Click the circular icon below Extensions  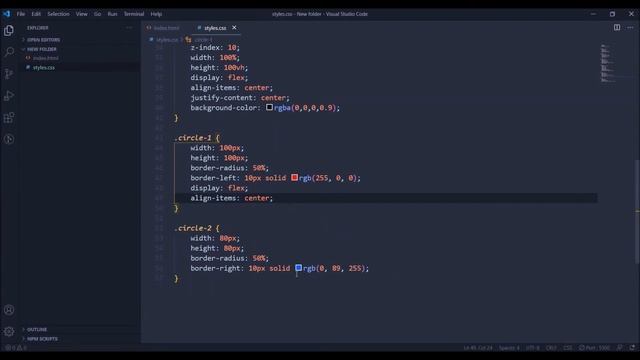(x=9, y=140)
